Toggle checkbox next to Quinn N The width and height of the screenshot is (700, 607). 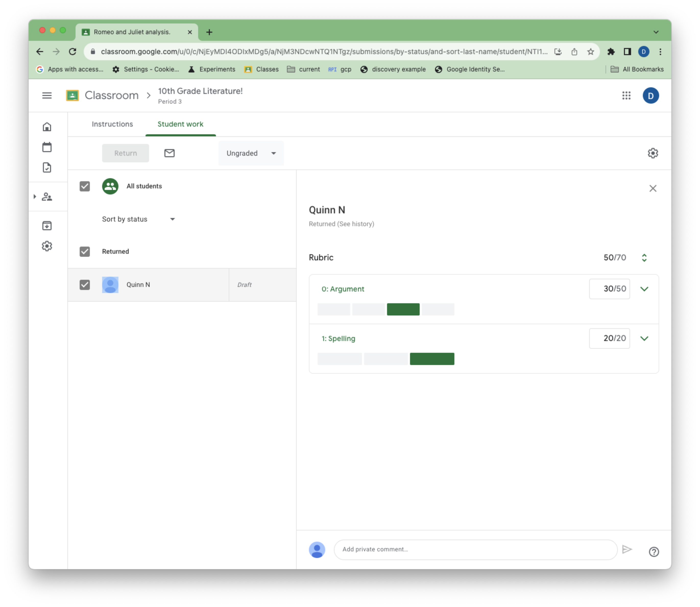pos(85,284)
